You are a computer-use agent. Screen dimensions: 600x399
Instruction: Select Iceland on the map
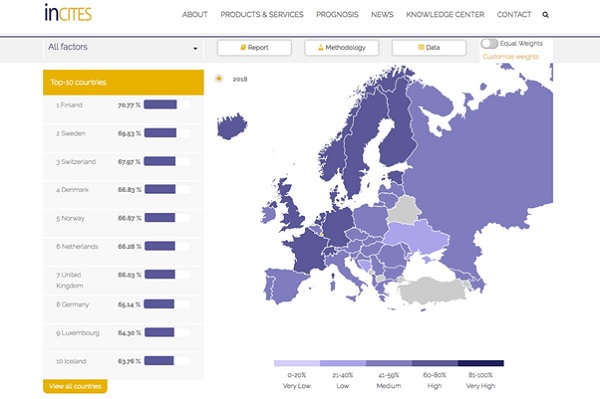(x=231, y=126)
